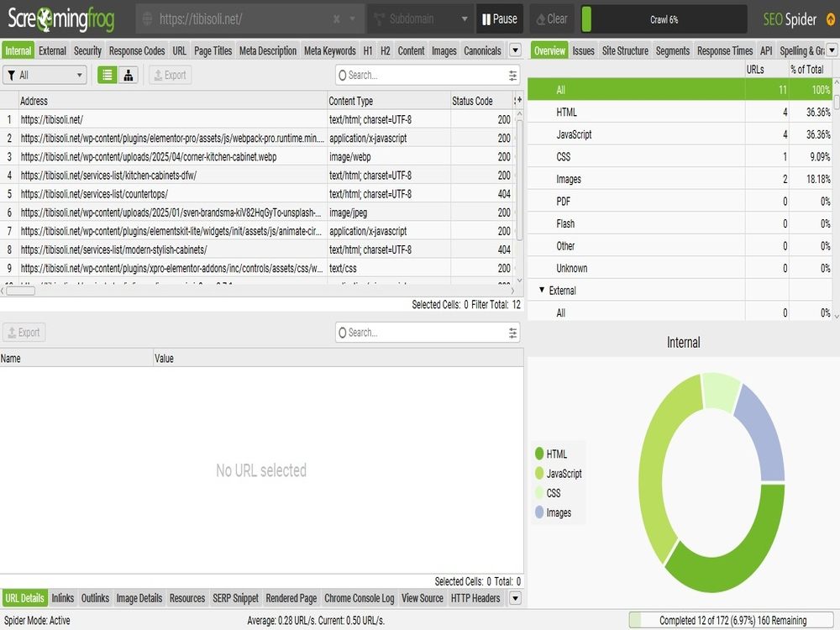Open the Images tab

point(444,51)
